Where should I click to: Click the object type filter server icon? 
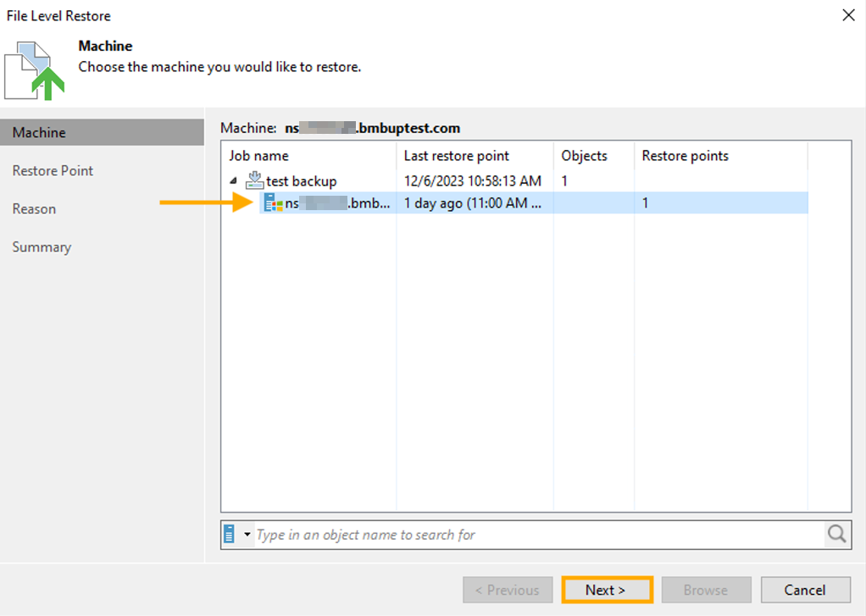point(230,535)
